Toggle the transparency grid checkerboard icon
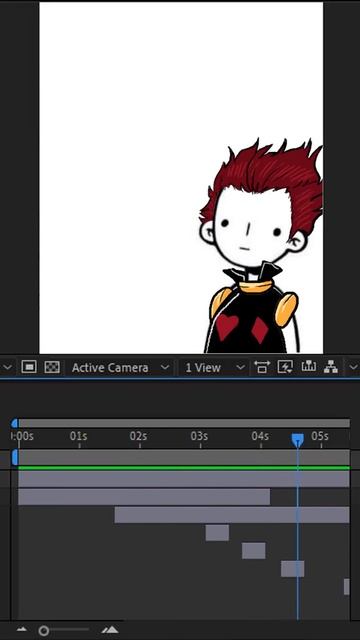The image size is (360, 640). [52, 367]
